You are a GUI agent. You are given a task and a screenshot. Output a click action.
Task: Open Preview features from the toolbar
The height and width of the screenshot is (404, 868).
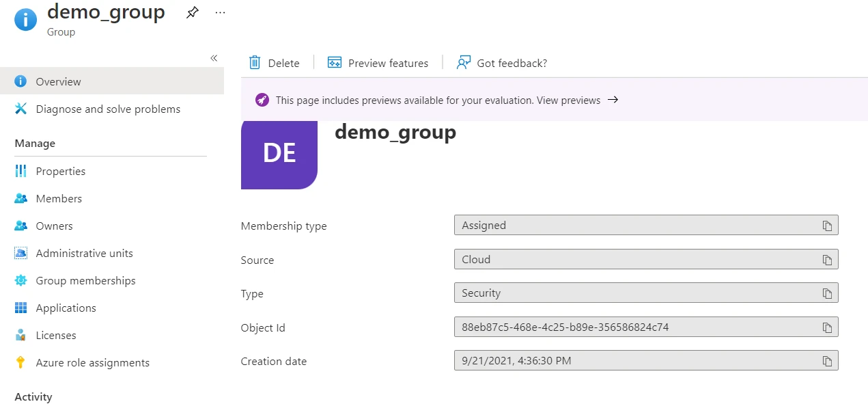coord(378,63)
